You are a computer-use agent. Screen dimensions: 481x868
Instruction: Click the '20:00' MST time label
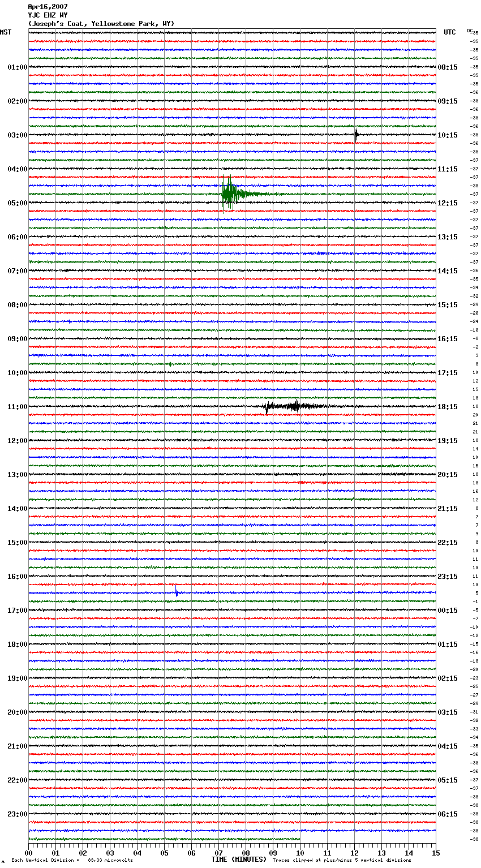click(18, 712)
